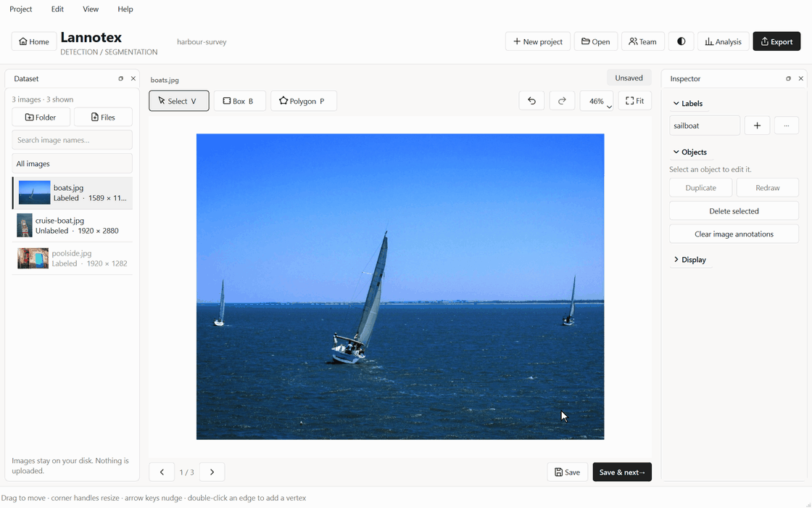
Task: Open the View menu
Action: 91,9
